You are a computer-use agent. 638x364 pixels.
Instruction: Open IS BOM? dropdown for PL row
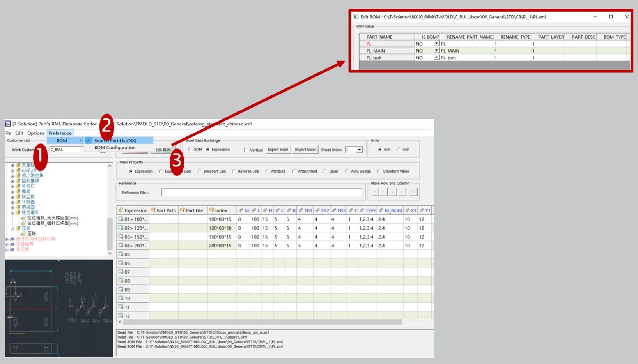pyautogui.click(x=436, y=44)
